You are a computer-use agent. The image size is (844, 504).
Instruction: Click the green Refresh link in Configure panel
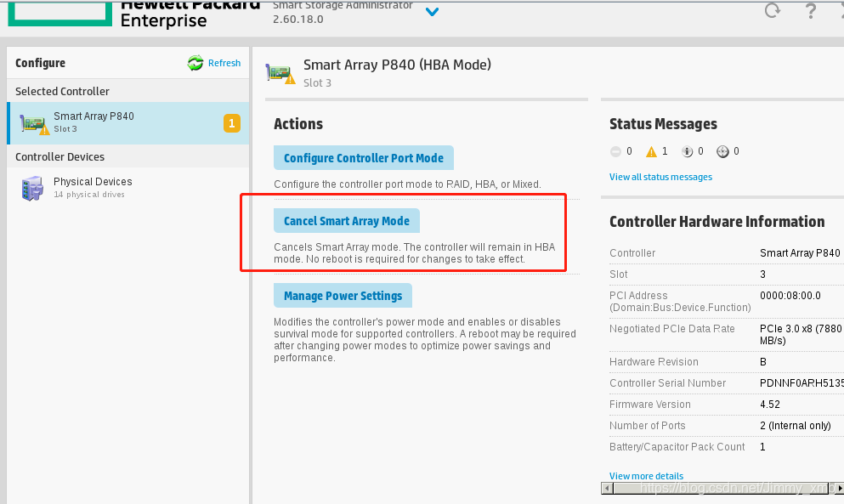[x=214, y=63]
